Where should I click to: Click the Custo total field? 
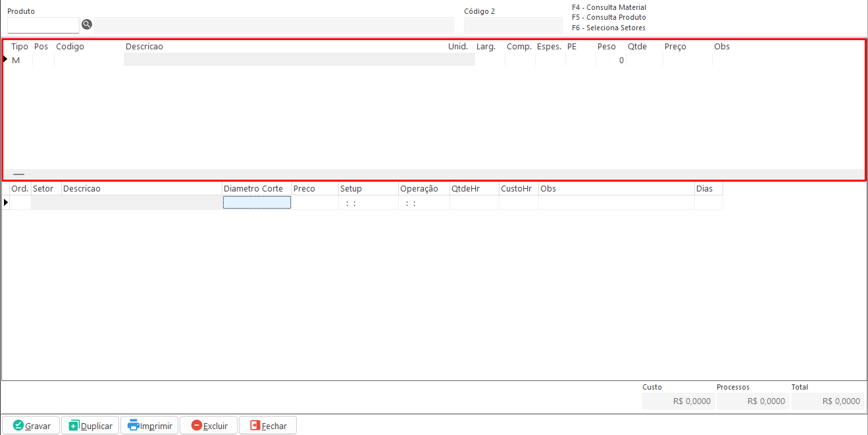[x=677, y=401]
